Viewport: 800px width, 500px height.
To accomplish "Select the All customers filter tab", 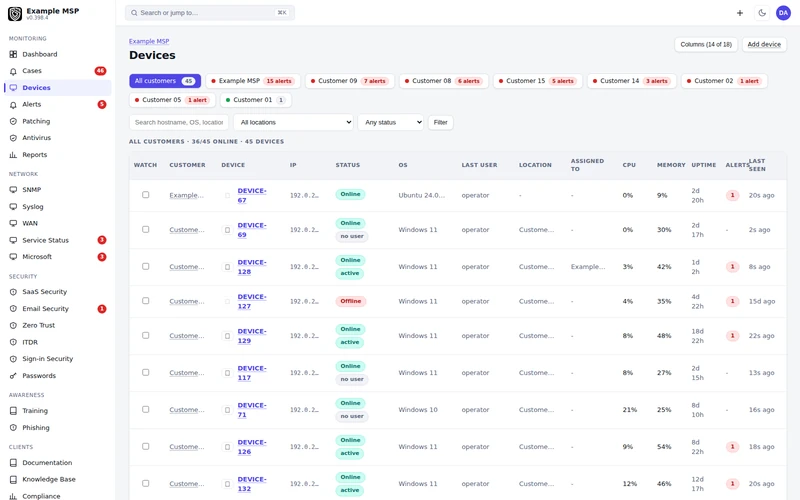I will (165, 81).
